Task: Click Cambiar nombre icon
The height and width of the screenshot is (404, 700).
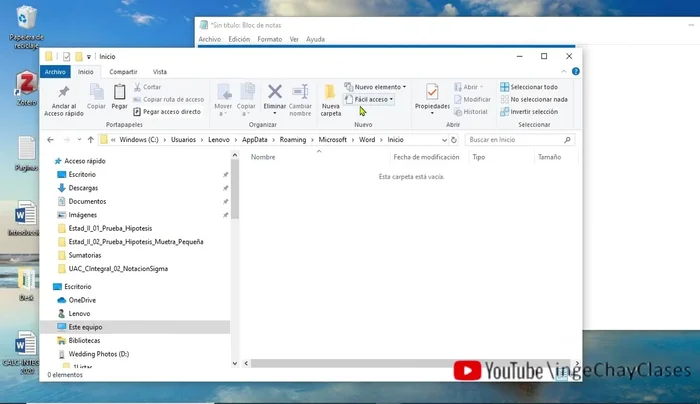Action: (x=300, y=92)
